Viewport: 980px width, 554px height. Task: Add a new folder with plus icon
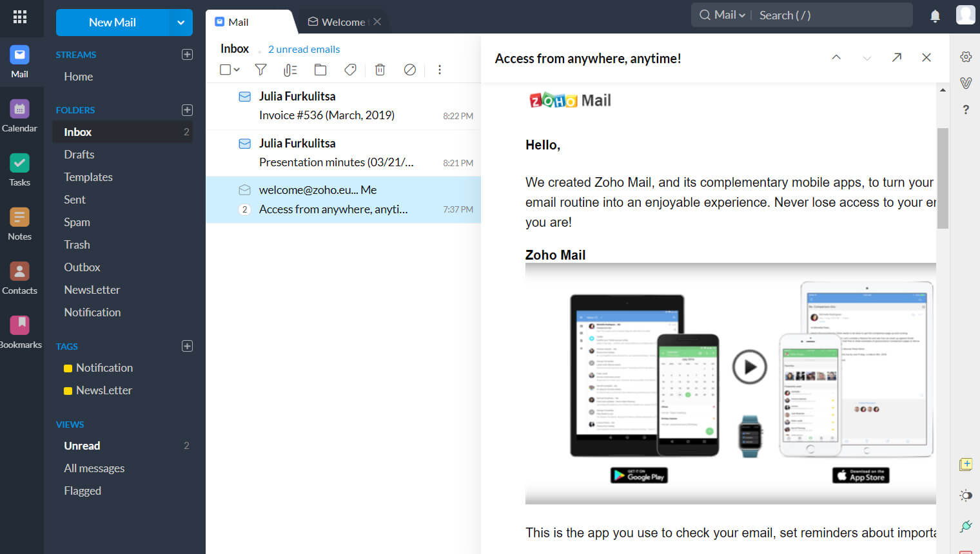coord(187,110)
